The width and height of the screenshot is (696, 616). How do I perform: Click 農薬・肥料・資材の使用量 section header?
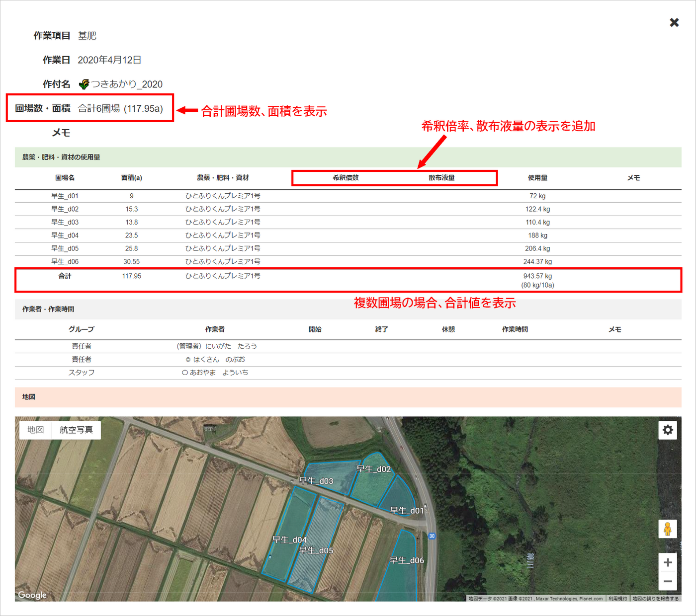click(348, 157)
